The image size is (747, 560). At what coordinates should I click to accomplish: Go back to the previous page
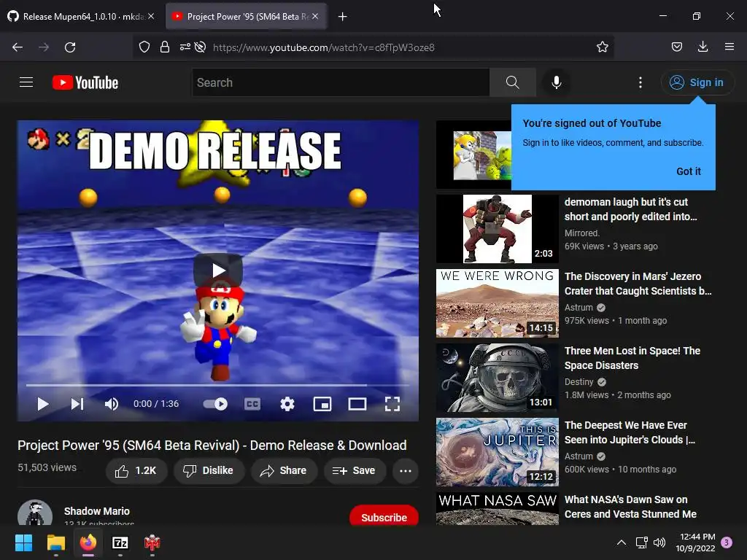pos(18,47)
